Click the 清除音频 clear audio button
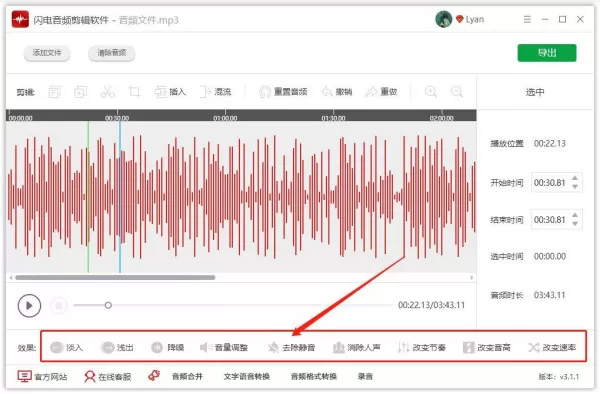Image resolution: width=600 pixels, height=394 pixels. pos(111,53)
